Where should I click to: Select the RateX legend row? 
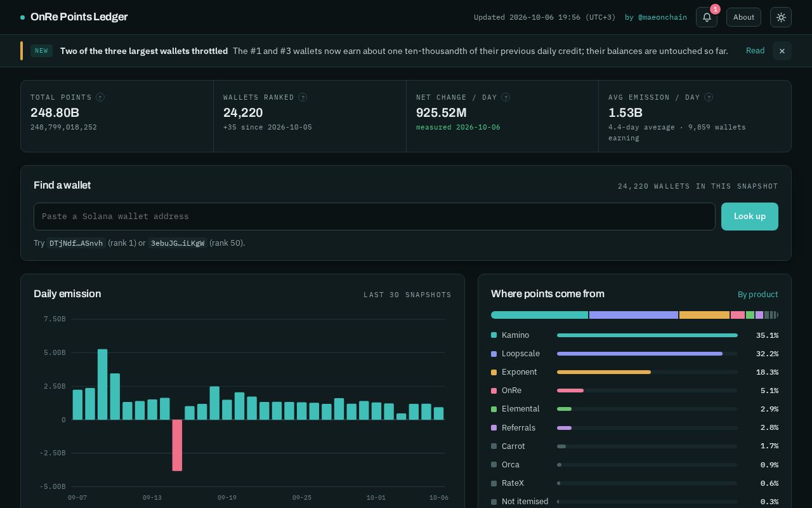point(634,483)
